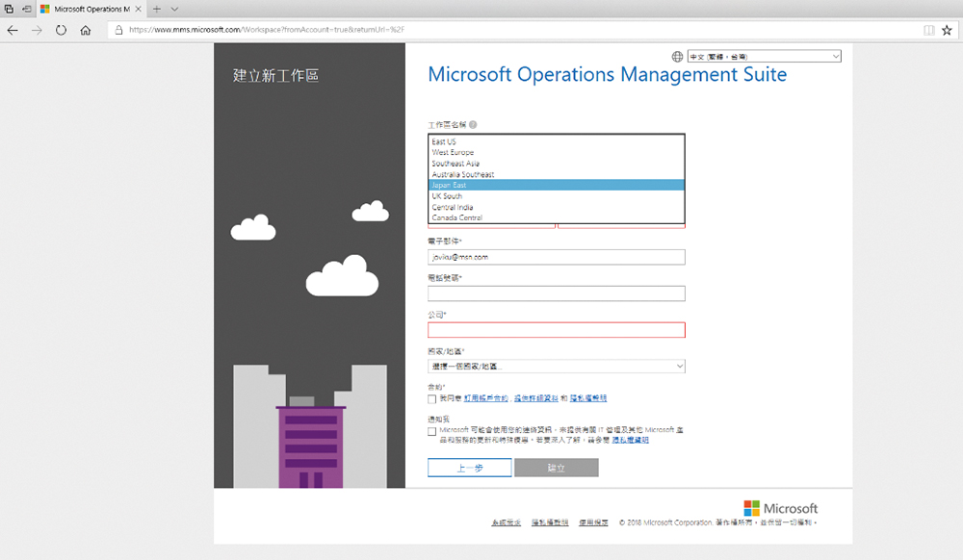Pick Southeast Asia from the list

coord(557,164)
